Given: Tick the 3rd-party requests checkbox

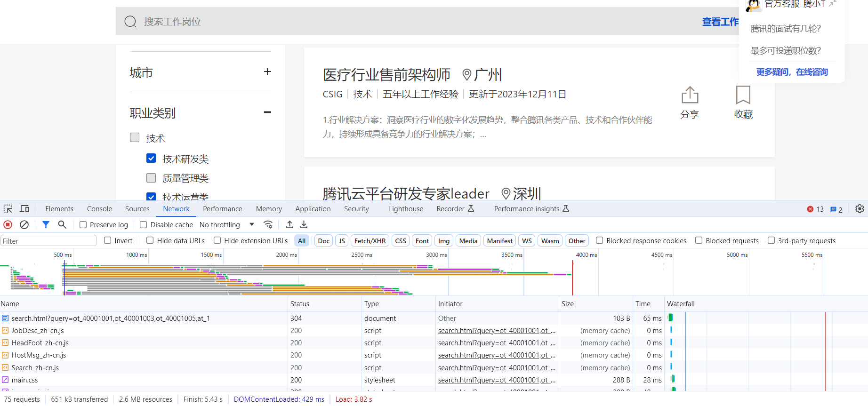Looking at the screenshot, I should click(x=772, y=240).
